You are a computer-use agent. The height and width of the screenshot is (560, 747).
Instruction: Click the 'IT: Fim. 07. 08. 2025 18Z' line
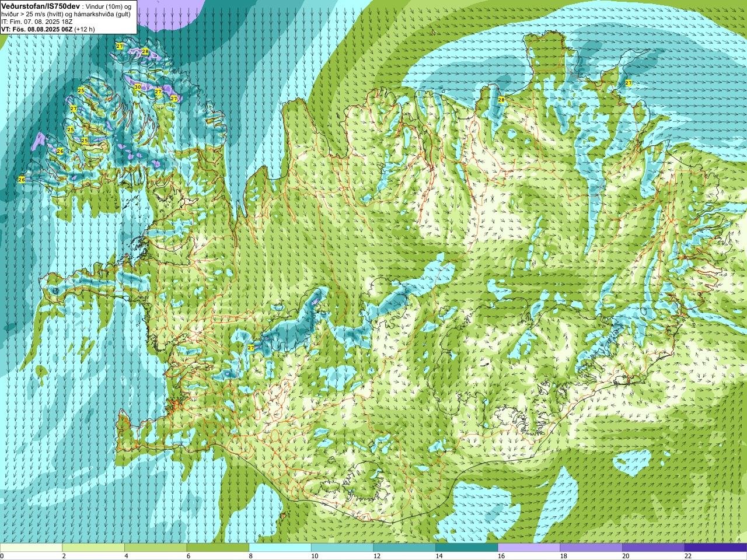[37, 22]
